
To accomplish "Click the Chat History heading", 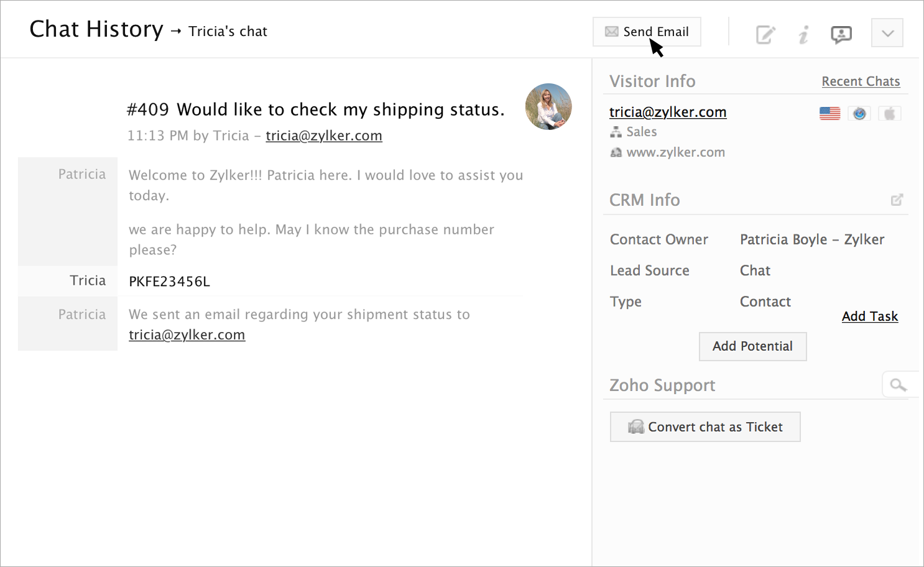I will click(x=96, y=29).
